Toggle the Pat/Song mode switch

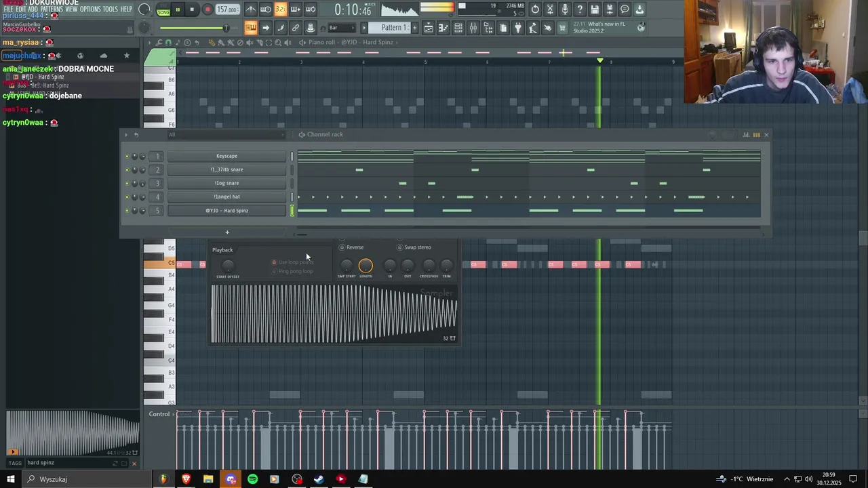163,9
